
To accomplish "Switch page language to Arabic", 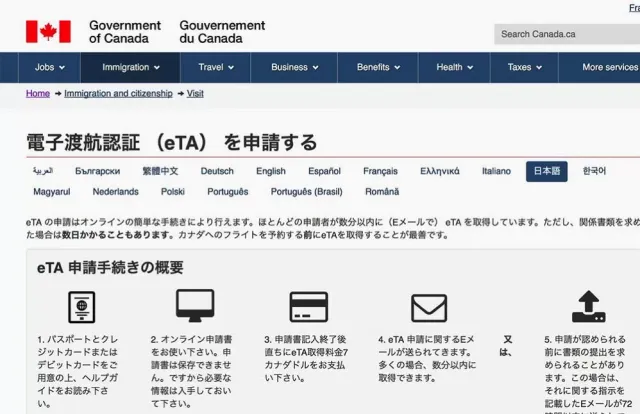I will pyautogui.click(x=43, y=171).
